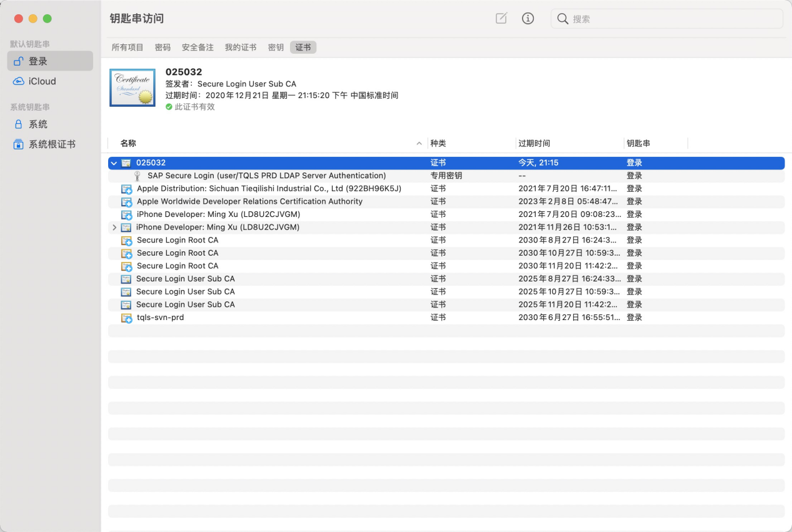Select the 系统根证书 keychain icon in sidebar

(19, 144)
